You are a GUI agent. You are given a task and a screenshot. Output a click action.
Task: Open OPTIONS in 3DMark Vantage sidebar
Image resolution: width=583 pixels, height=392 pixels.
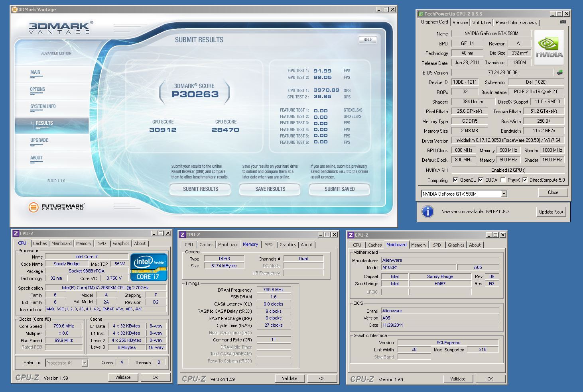tap(37, 90)
